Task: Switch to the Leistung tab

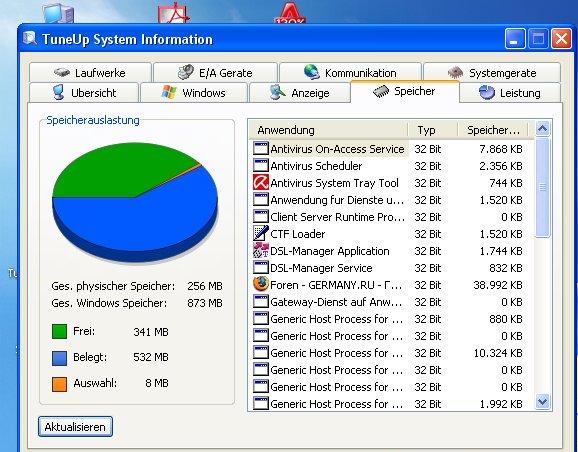Action: pyautogui.click(x=510, y=93)
